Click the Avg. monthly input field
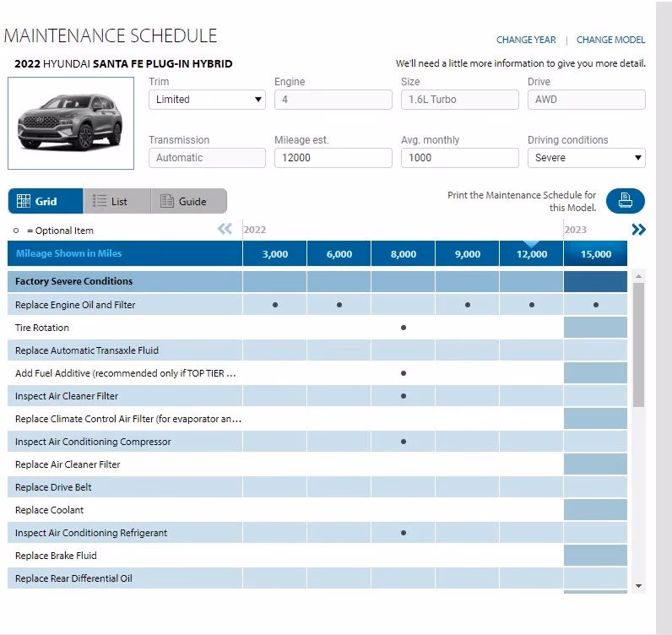This screenshot has height=635, width=672. (460, 158)
